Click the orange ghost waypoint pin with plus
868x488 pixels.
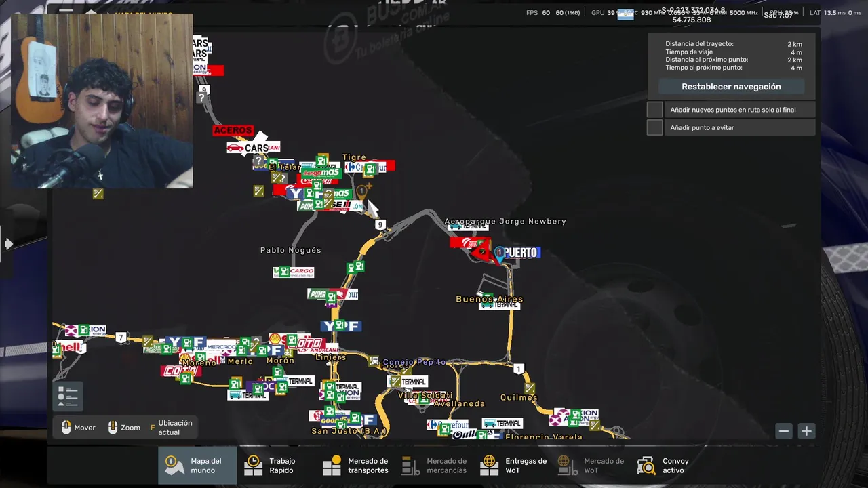363,192
